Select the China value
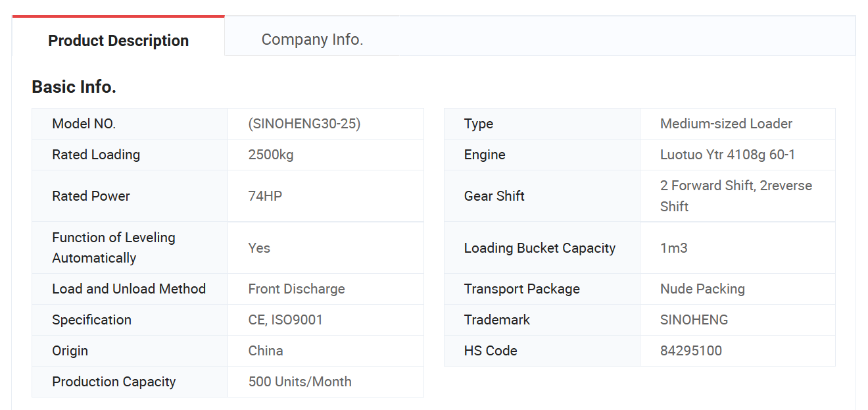The width and height of the screenshot is (868, 410). [266, 351]
